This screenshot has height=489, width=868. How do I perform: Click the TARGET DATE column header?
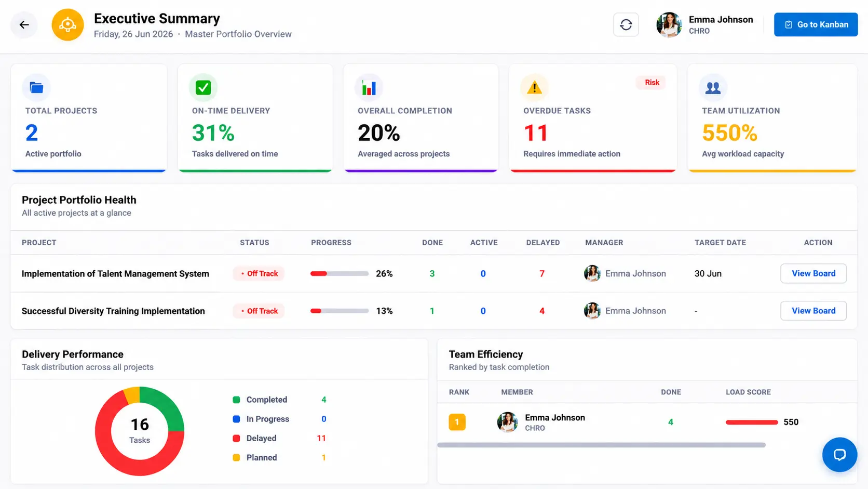coord(720,243)
